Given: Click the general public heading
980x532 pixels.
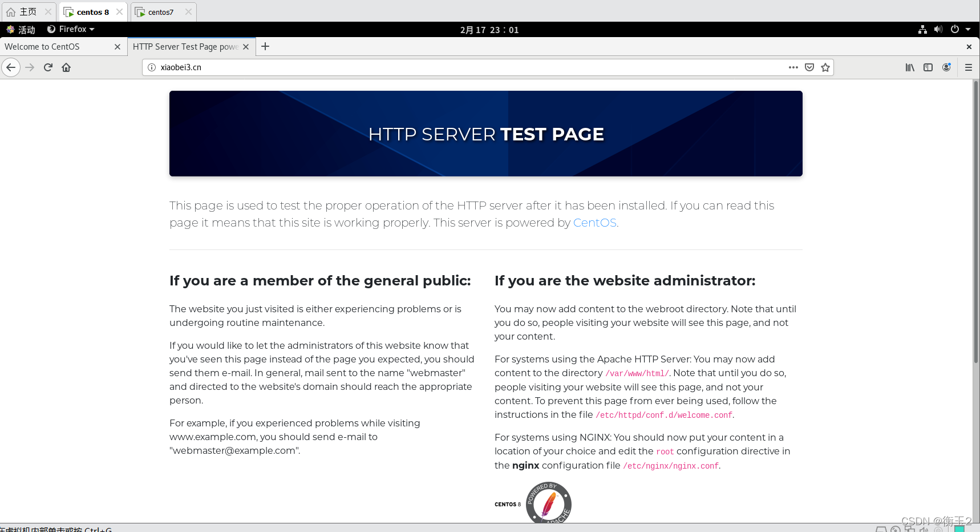Looking at the screenshot, I should pos(320,280).
